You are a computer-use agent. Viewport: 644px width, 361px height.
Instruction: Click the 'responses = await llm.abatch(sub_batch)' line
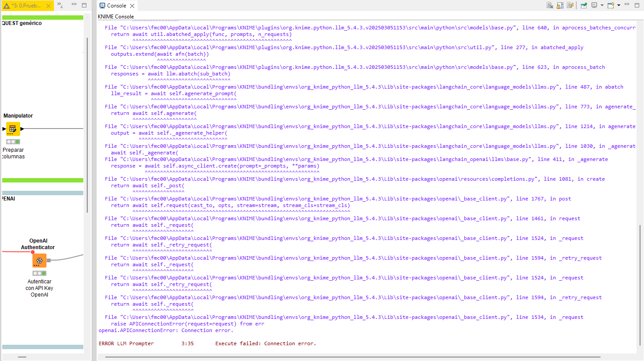click(171, 74)
